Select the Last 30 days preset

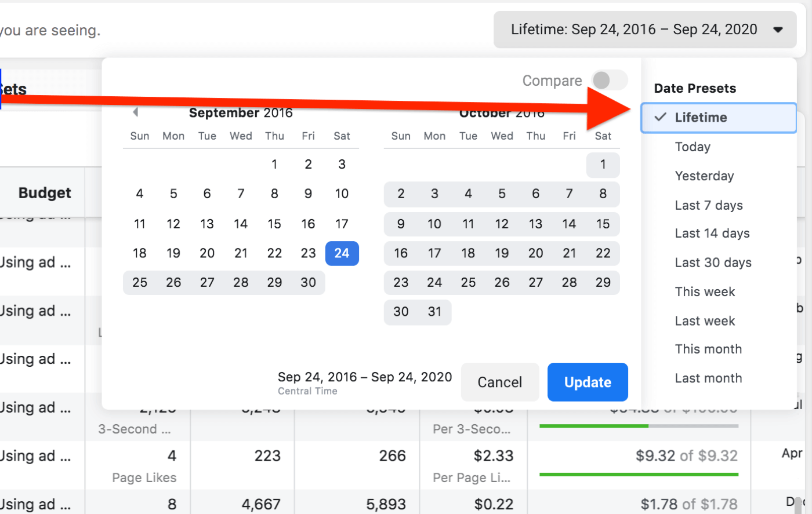(x=713, y=263)
